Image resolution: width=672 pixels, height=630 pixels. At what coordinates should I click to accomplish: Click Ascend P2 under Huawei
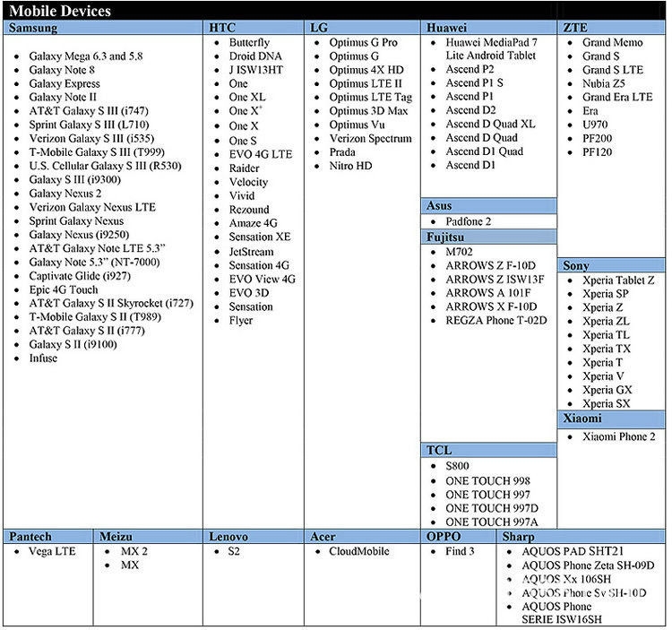(x=470, y=69)
